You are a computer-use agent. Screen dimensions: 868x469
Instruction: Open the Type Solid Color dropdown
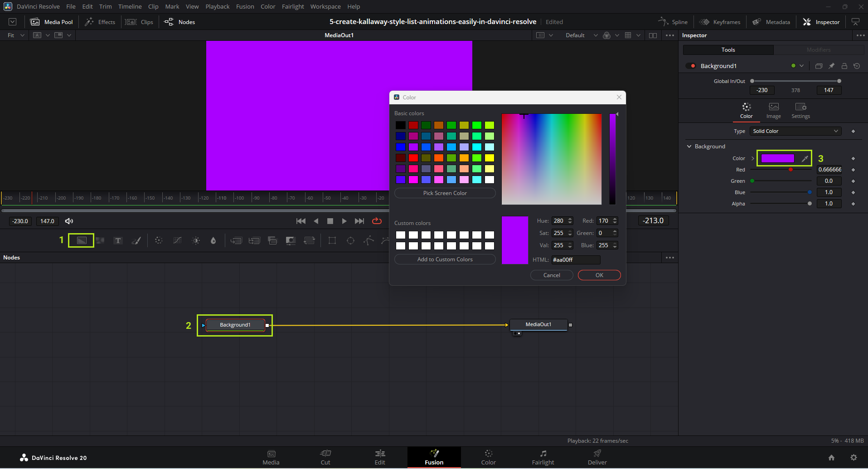click(x=795, y=131)
